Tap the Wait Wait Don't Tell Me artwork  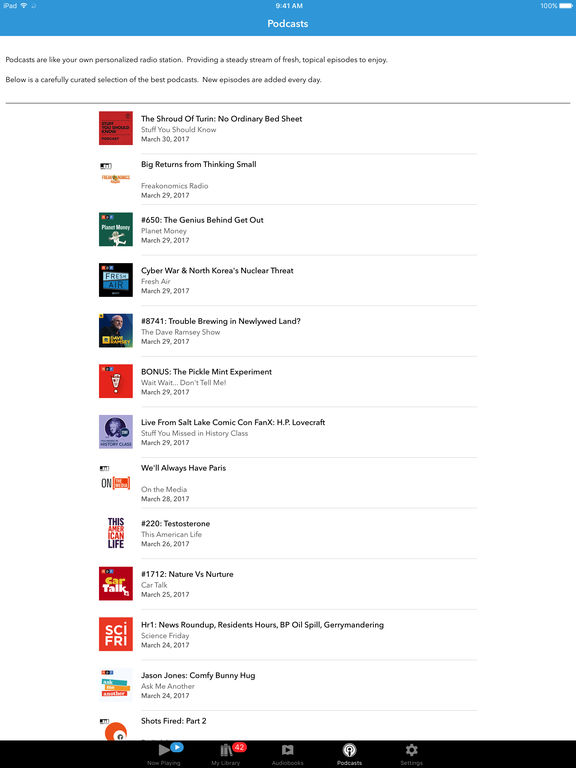(116, 381)
